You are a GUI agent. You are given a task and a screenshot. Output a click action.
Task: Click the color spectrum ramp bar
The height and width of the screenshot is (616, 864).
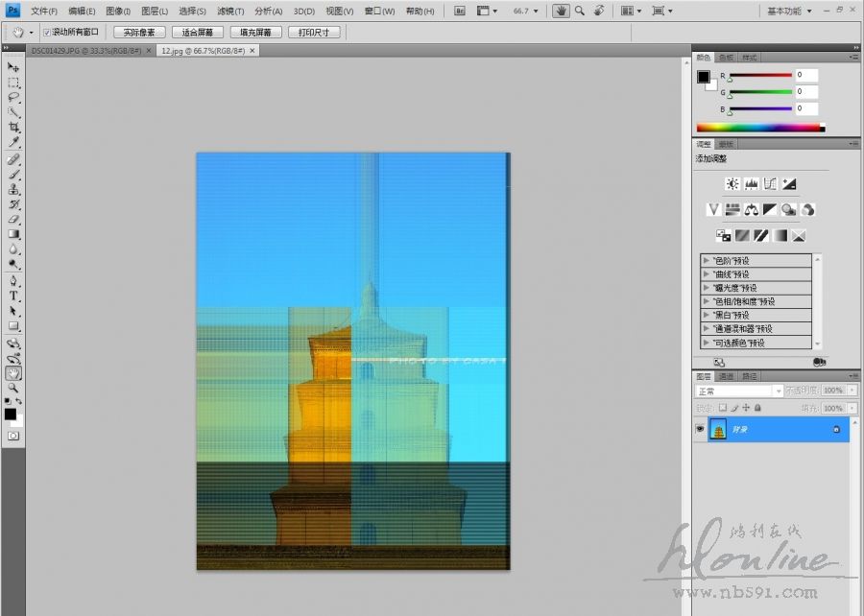(x=758, y=128)
